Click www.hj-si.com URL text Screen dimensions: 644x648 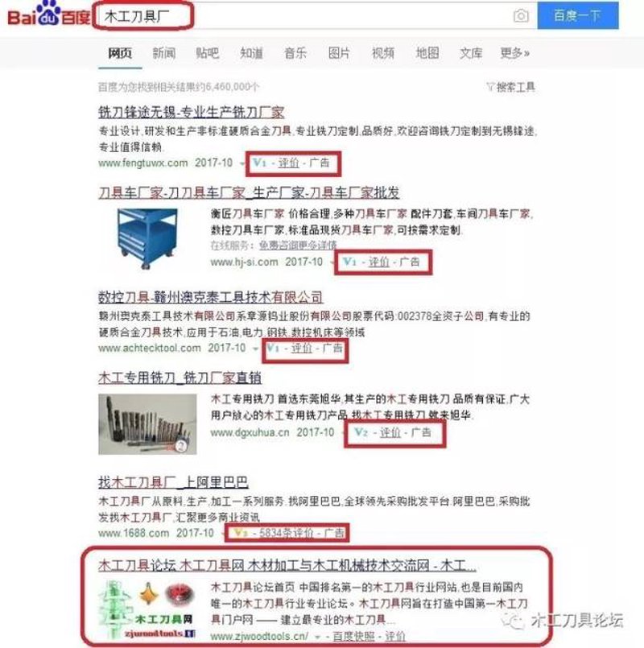[244, 262]
